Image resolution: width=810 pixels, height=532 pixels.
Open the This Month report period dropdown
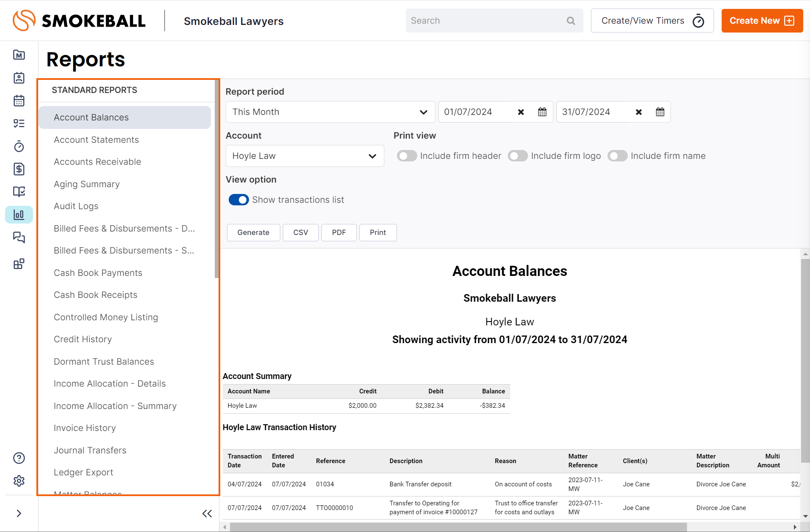pos(331,112)
